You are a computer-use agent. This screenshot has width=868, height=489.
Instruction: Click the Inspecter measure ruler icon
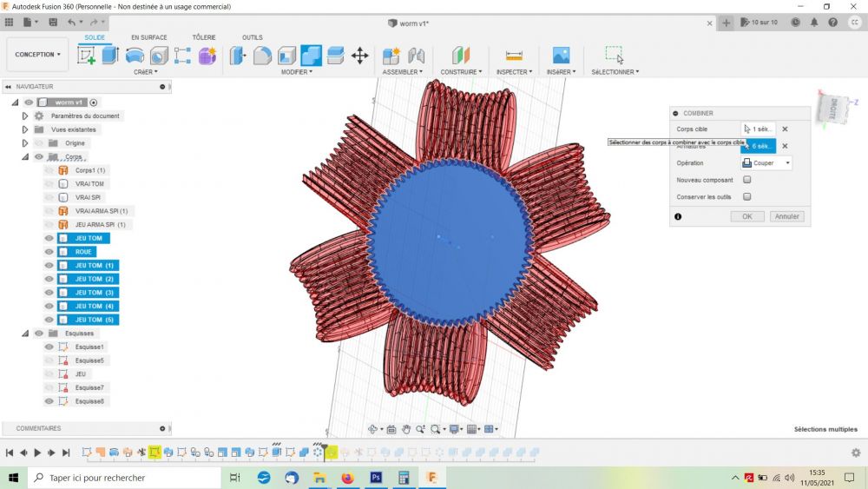514,56
